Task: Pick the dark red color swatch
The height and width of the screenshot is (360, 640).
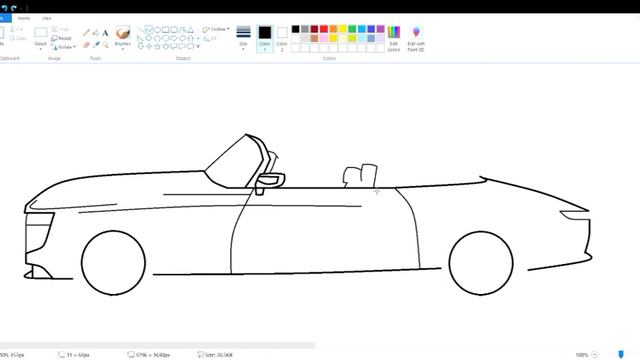Action: [x=314, y=29]
